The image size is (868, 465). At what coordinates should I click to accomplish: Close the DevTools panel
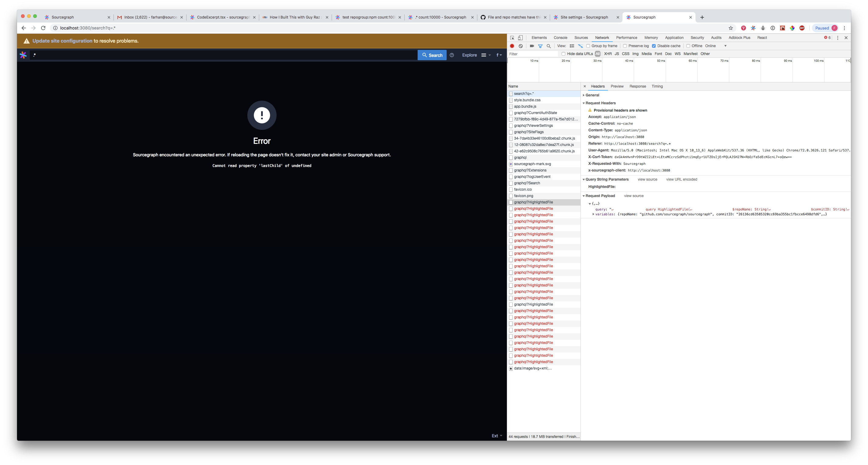point(846,38)
